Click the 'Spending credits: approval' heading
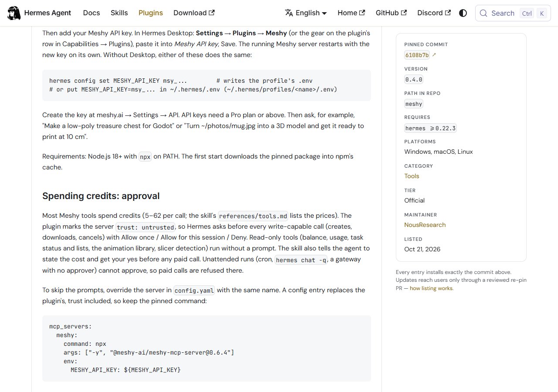This screenshot has height=392, width=558. click(x=101, y=196)
